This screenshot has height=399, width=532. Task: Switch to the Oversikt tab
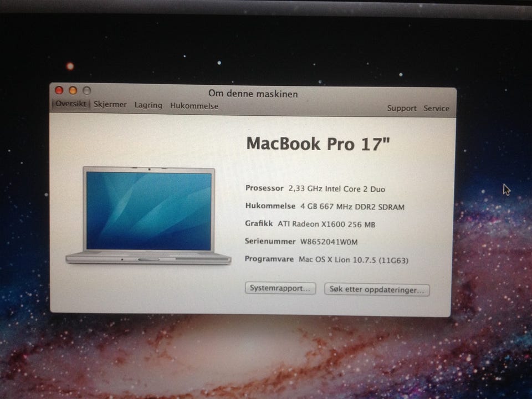70,104
